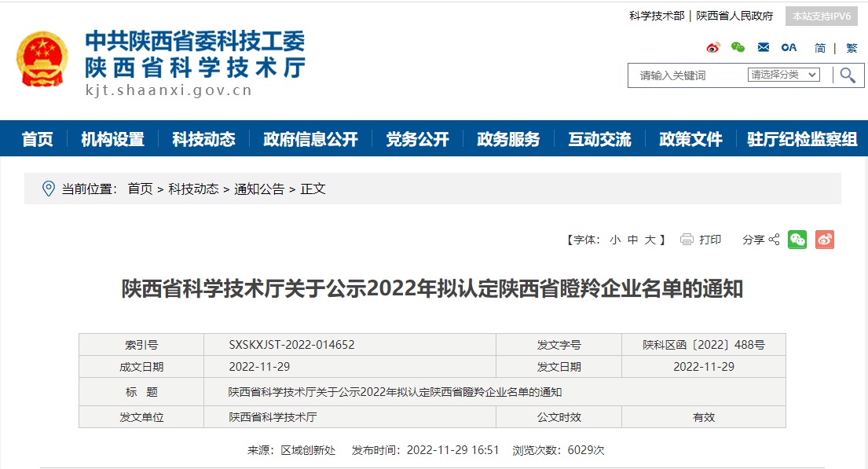Expand the 请选择分类 category dropdown
Screen dimensions: 868x469
(783, 75)
